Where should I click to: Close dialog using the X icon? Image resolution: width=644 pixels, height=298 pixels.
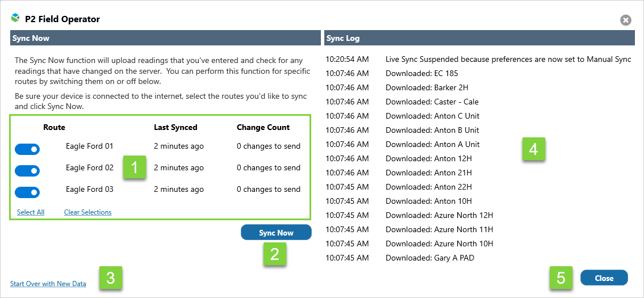(x=625, y=20)
